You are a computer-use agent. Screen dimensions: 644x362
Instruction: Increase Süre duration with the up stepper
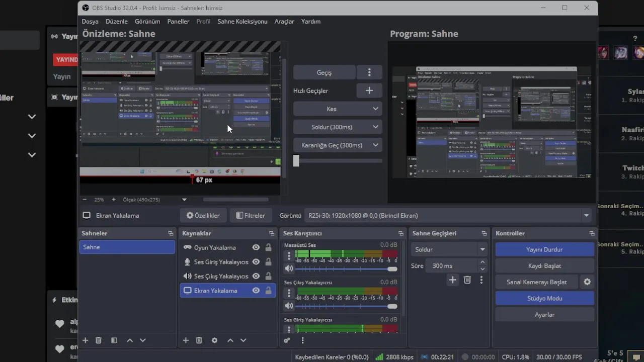pyautogui.click(x=482, y=262)
